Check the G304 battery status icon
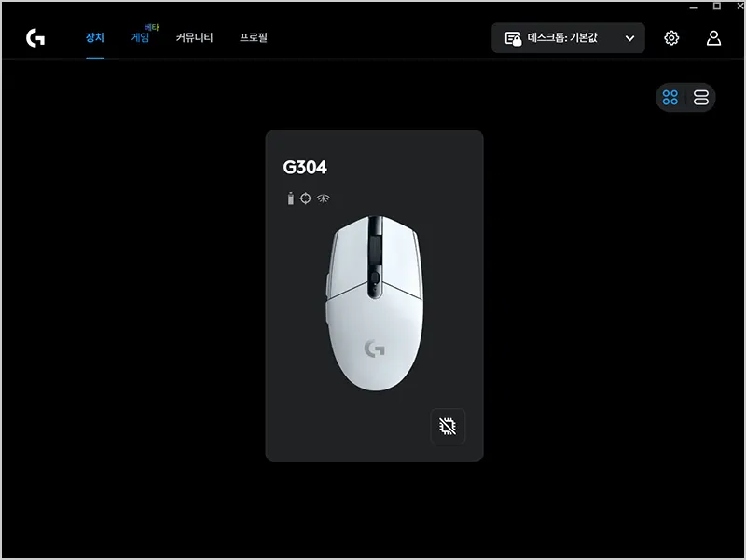746x560 pixels. pyautogui.click(x=291, y=198)
